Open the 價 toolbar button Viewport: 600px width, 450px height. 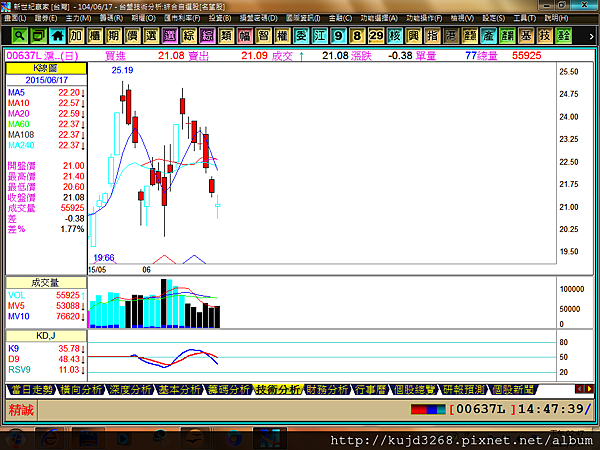coord(132,36)
